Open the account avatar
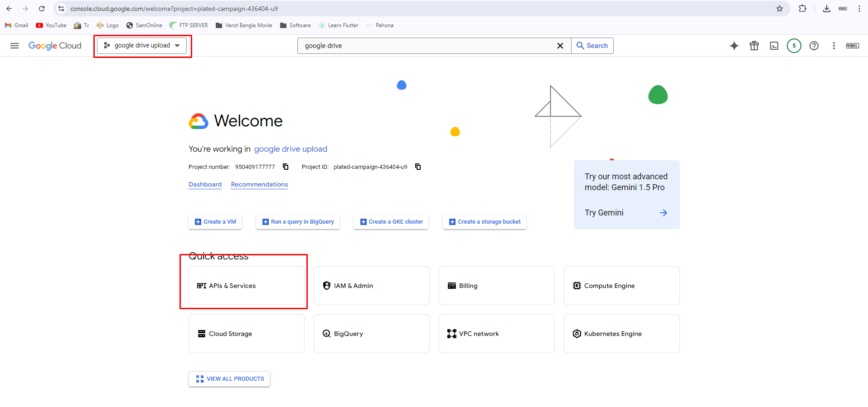The image size is (868, 407). point(853,46)
